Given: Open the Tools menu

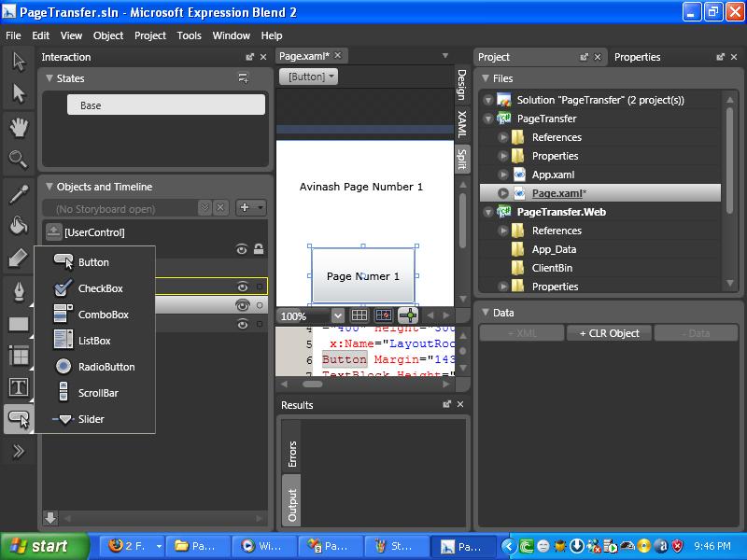Looking at the screenshot, I should (190, 35).
